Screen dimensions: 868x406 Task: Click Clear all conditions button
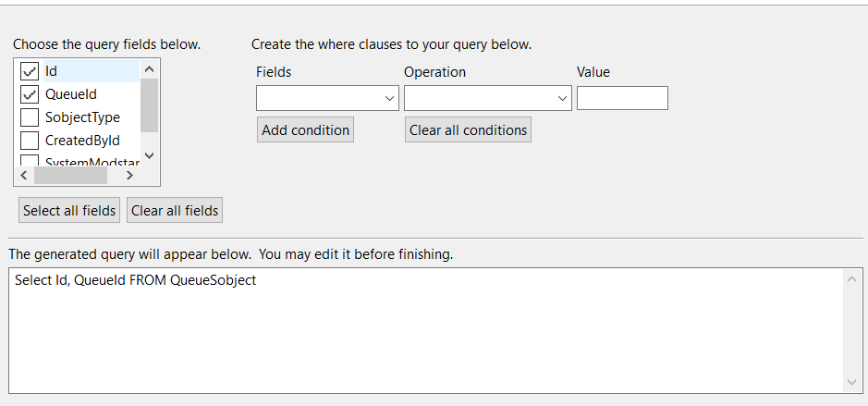click(x=468, y=129)
